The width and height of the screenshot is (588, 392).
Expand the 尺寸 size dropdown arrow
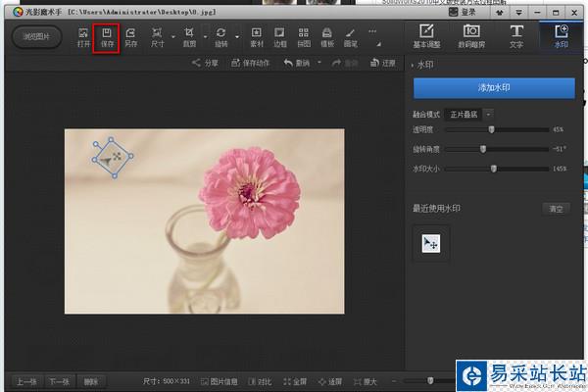pyautogui.click(x=173, y=37)
